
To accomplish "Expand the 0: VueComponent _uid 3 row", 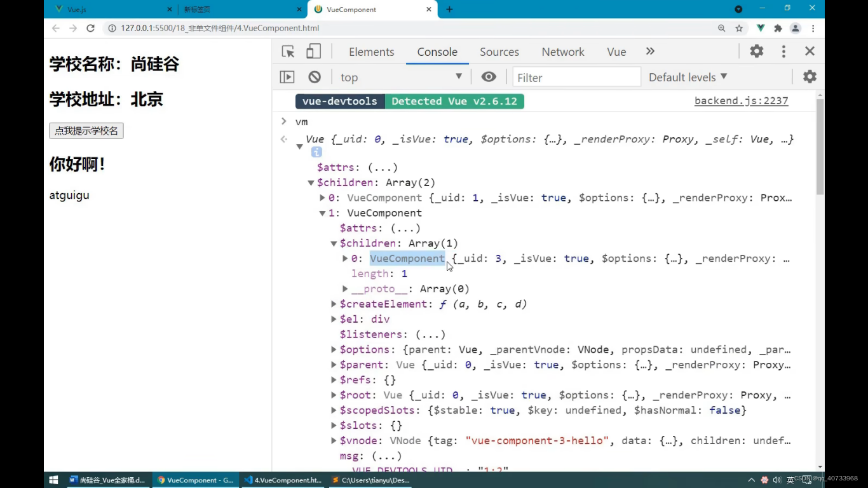I will click(x=345, y=259).
